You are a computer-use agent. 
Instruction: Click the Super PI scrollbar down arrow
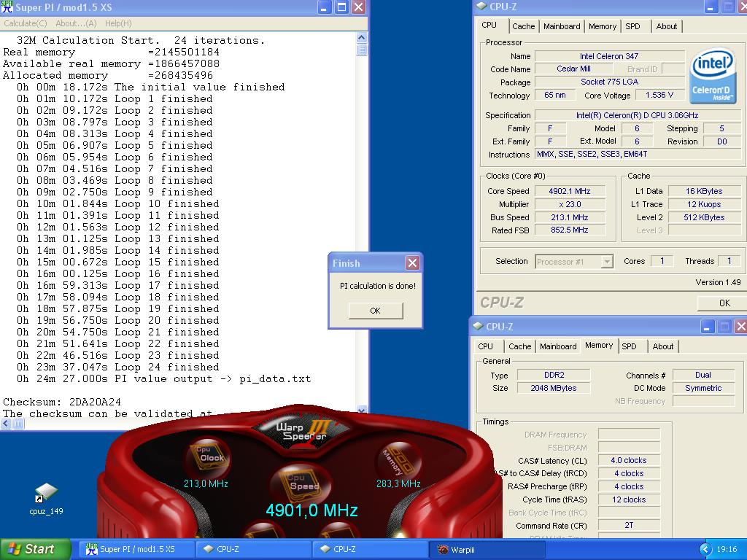(362, 410)
